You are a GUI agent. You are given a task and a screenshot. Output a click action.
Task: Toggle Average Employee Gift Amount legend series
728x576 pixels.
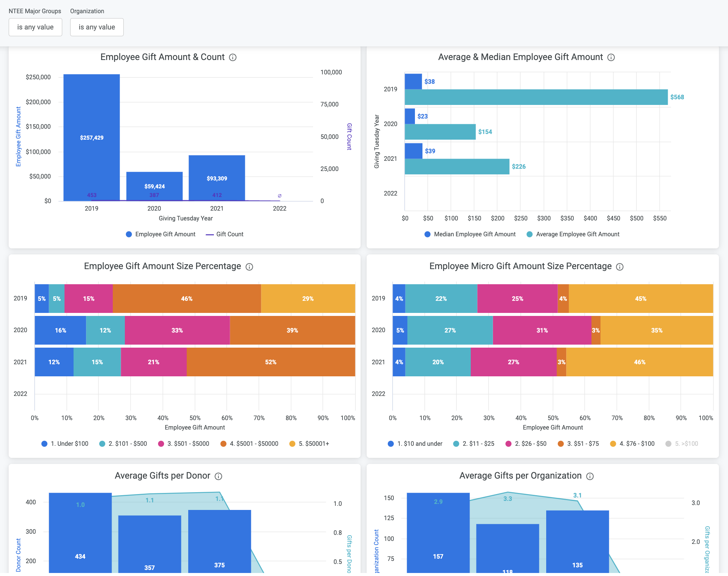[573, 234]
